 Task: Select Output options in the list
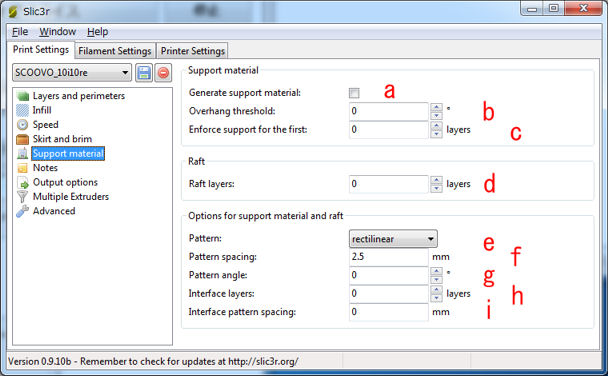[x=65, y=183]
